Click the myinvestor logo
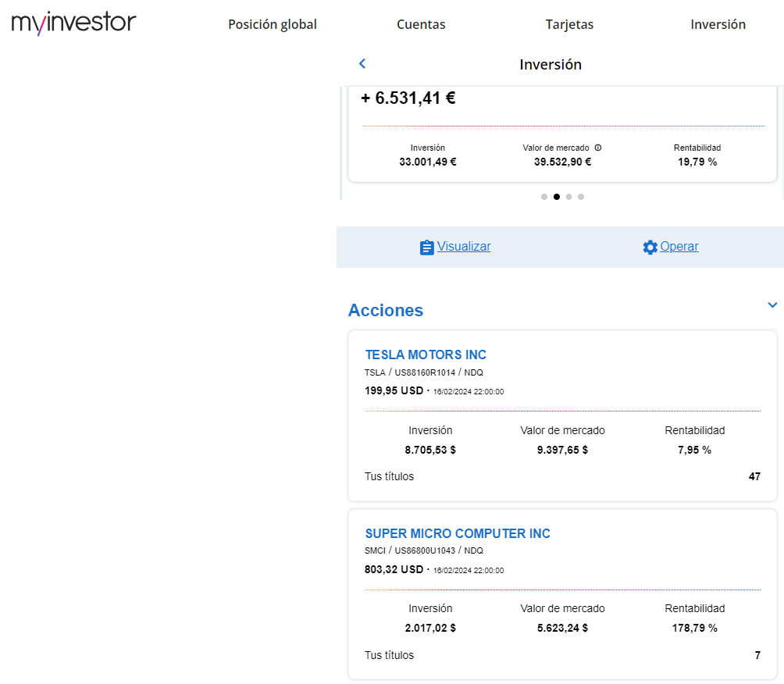784x684 pixels. pos(73,23)
